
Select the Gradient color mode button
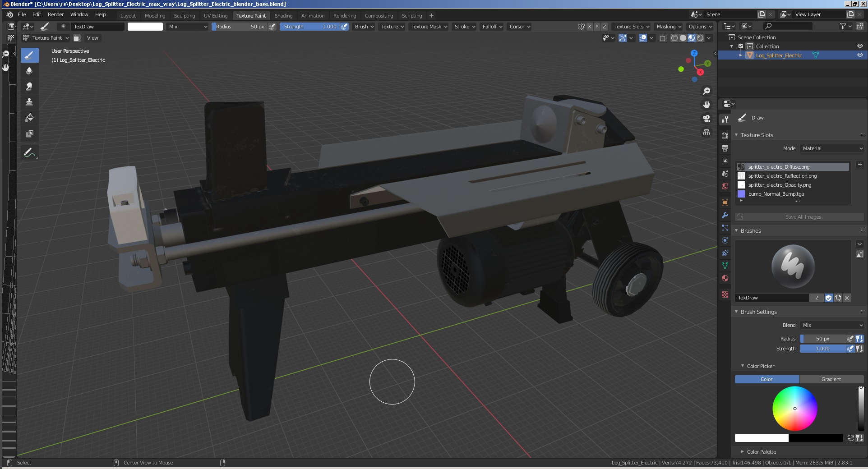(x=831, y=379)
